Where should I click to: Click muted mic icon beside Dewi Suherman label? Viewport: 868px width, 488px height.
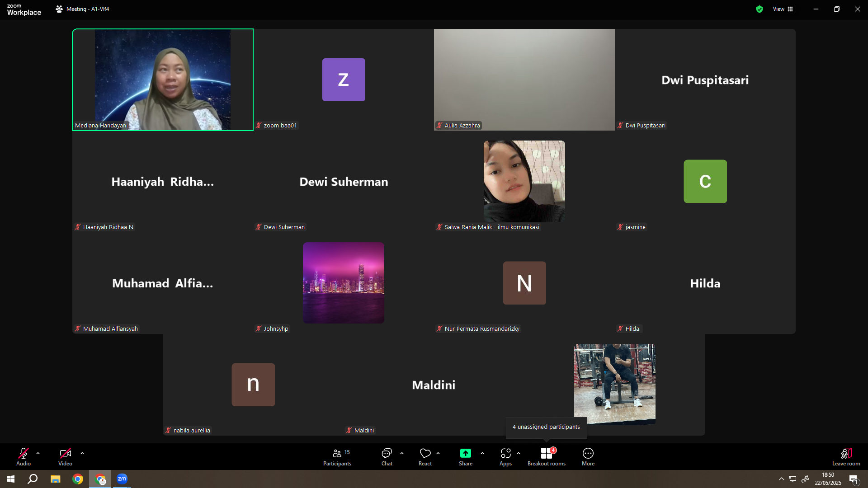pyautogui.click(x=259, y=227)
